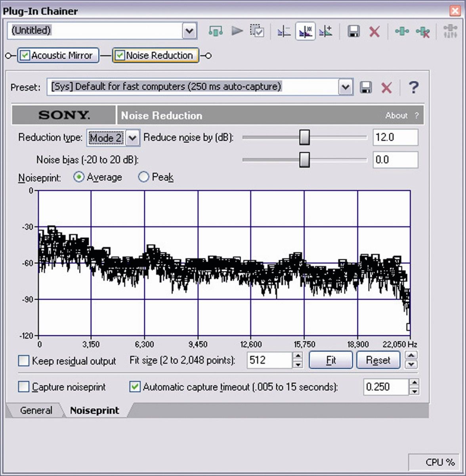Open the Reduction type Mode 2 dropdown
This screenshot has height=476, width=466.
tap(133, 138)
